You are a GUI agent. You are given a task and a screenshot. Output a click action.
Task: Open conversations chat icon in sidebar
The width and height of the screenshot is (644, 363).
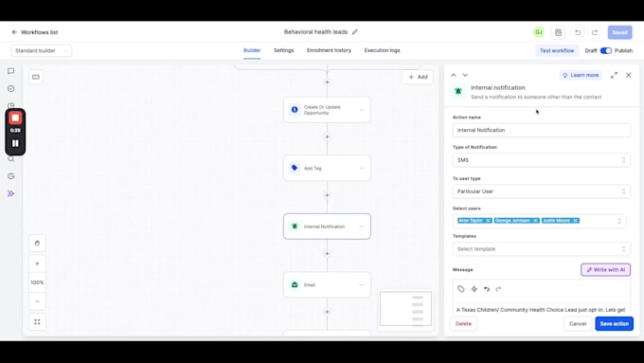(x=11, y=71)
